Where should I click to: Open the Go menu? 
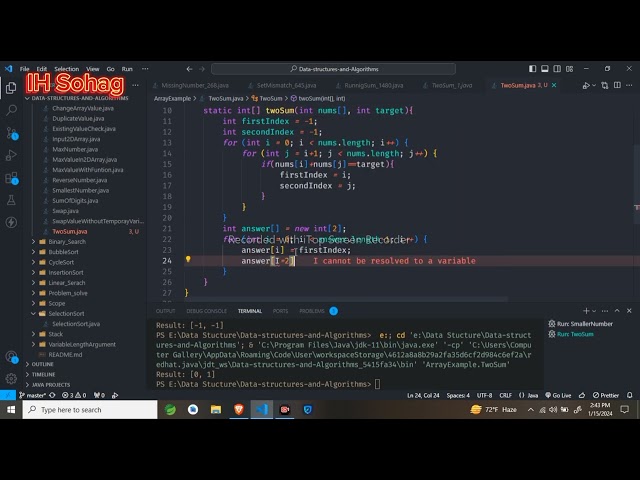111,69
